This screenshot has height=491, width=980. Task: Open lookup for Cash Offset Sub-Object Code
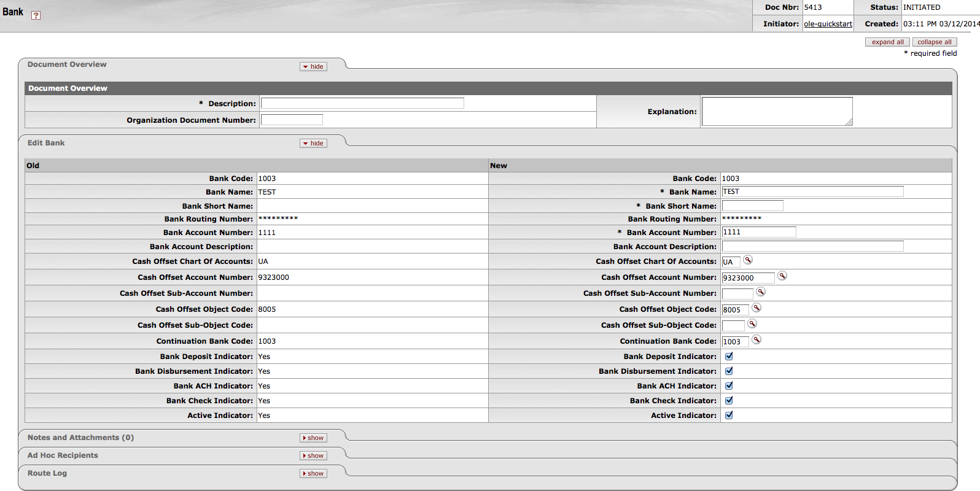click(752, 324)
